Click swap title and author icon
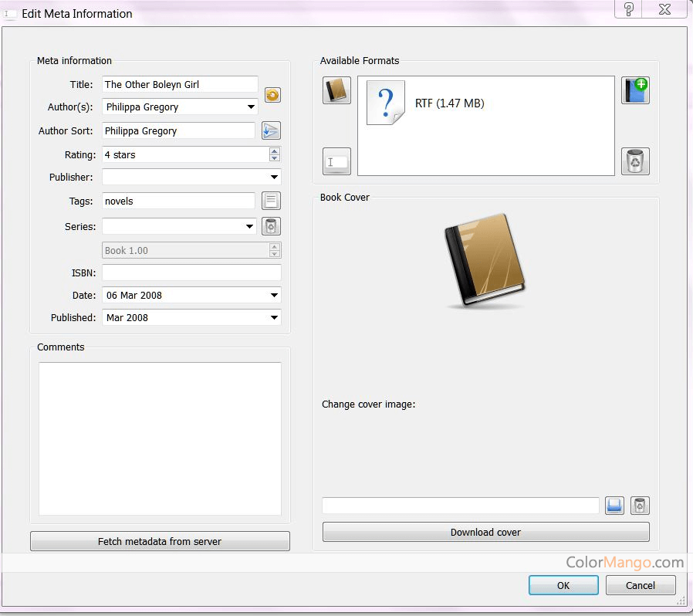 click(x=272, y=95)
